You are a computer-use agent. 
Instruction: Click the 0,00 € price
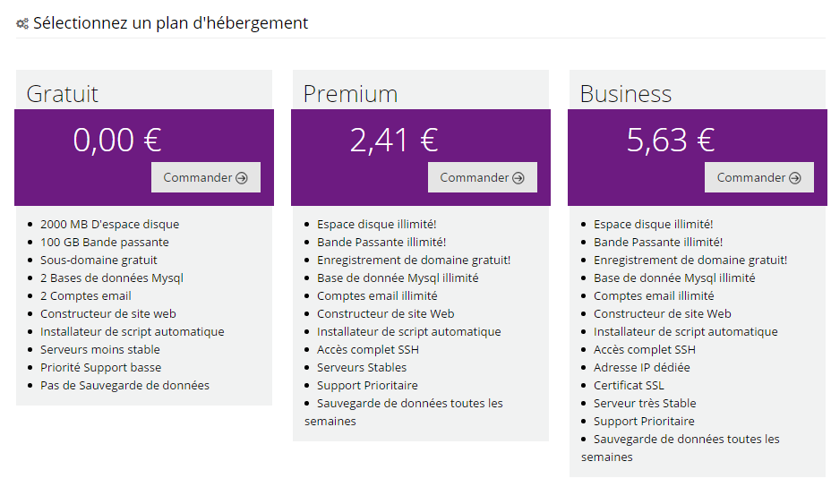coord(117,140)
